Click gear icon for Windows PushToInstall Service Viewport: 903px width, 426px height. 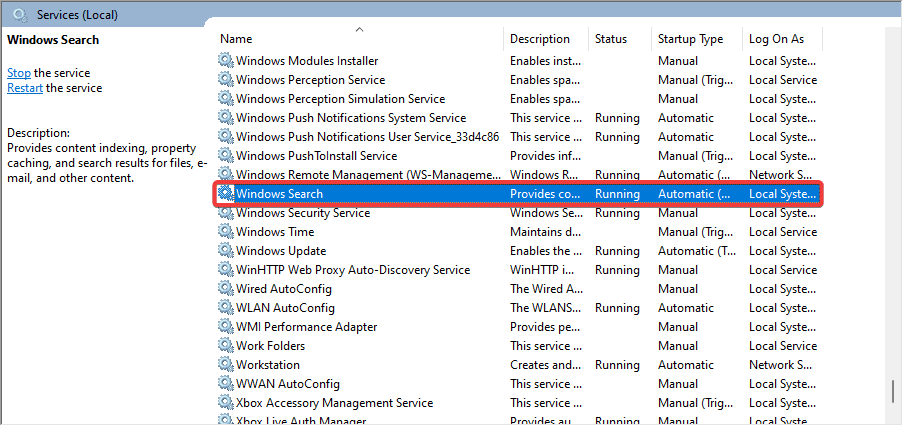(x=225, y=155)
